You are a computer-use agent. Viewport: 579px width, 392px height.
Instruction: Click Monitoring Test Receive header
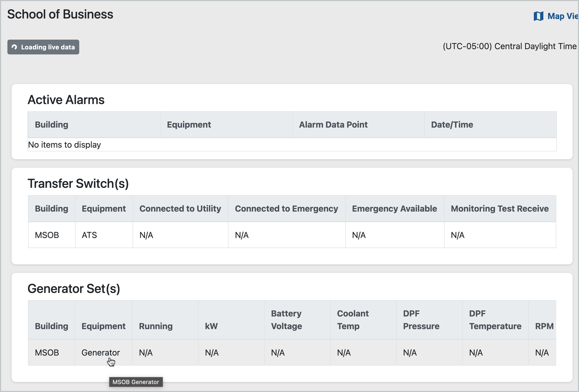click(499, 208)
